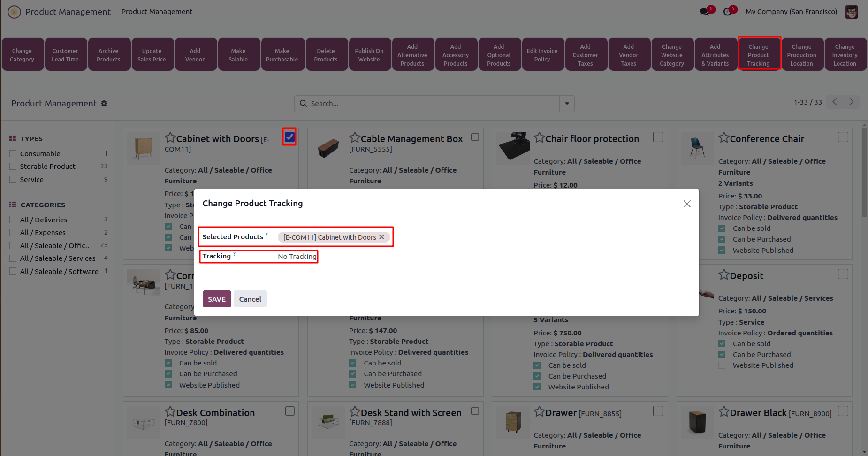Select the Deposit product checkbox
This screenshot has width=868, height=456.
(843, 274)
